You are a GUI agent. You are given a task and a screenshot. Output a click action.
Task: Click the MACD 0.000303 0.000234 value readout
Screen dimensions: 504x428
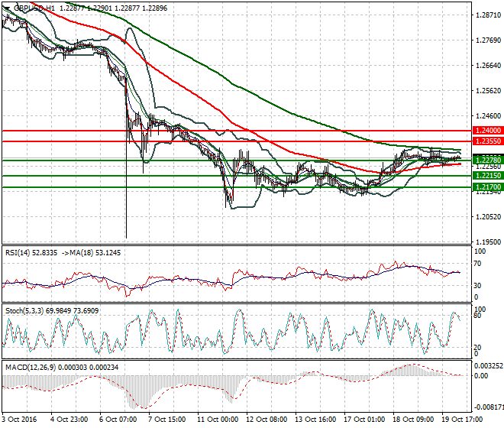(88, 367)
